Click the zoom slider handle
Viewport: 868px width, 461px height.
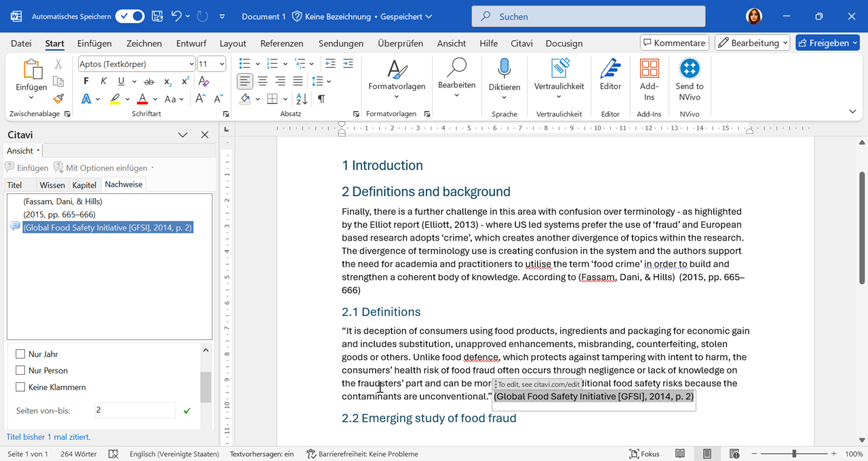[x=794, y=454]
